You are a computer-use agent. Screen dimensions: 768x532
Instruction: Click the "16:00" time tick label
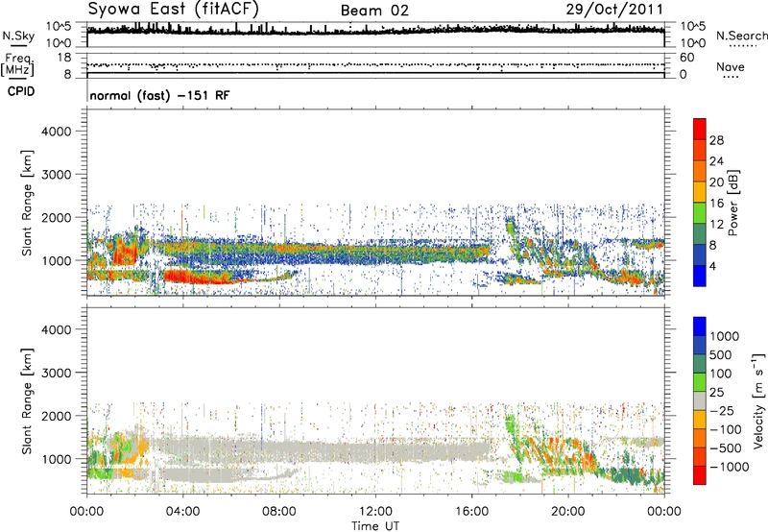(471, 511)
